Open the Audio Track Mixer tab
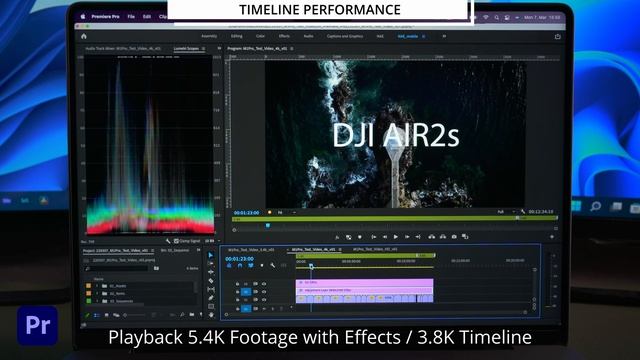 (x=123, y=49)
